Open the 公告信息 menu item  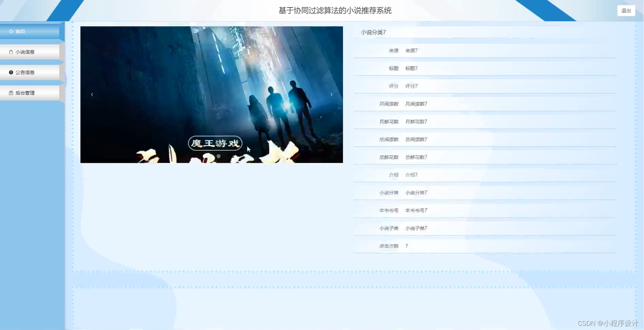click(30, 73)
